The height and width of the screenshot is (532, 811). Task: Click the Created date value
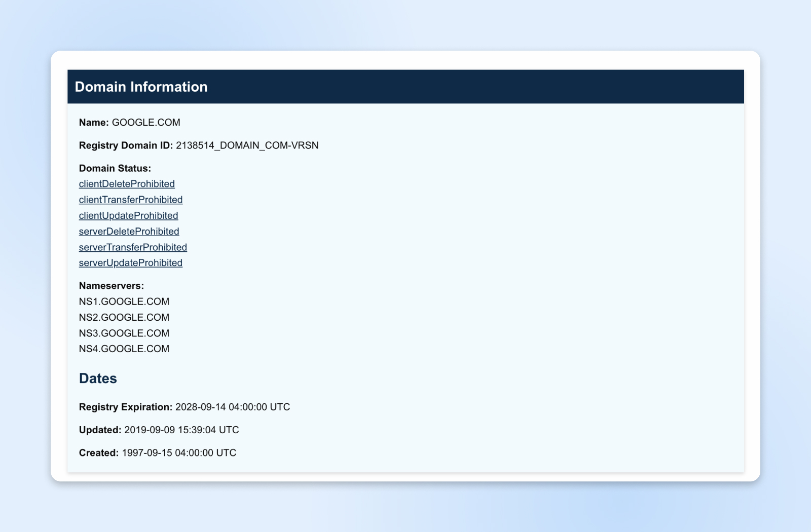click(x=179, y=452)
